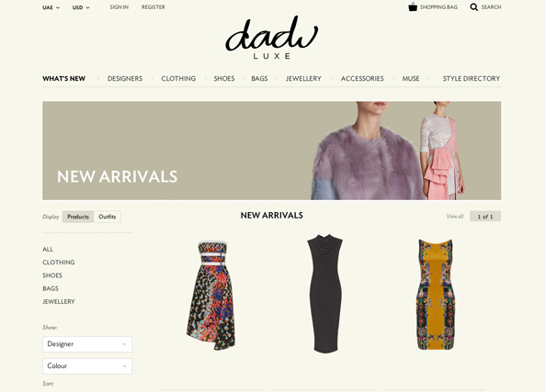
Task: Expand the UAE country dropdown
Action: click(x=51, y=7)
